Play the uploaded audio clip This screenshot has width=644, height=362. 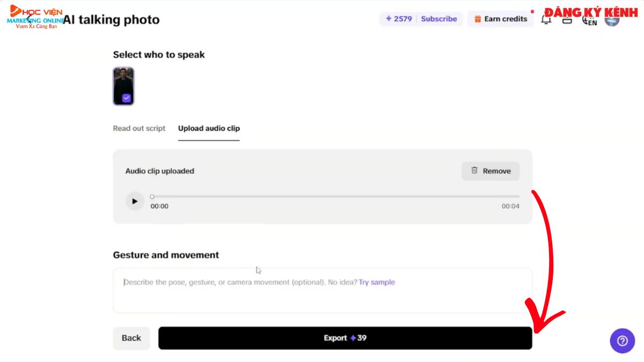coord(135,201)
